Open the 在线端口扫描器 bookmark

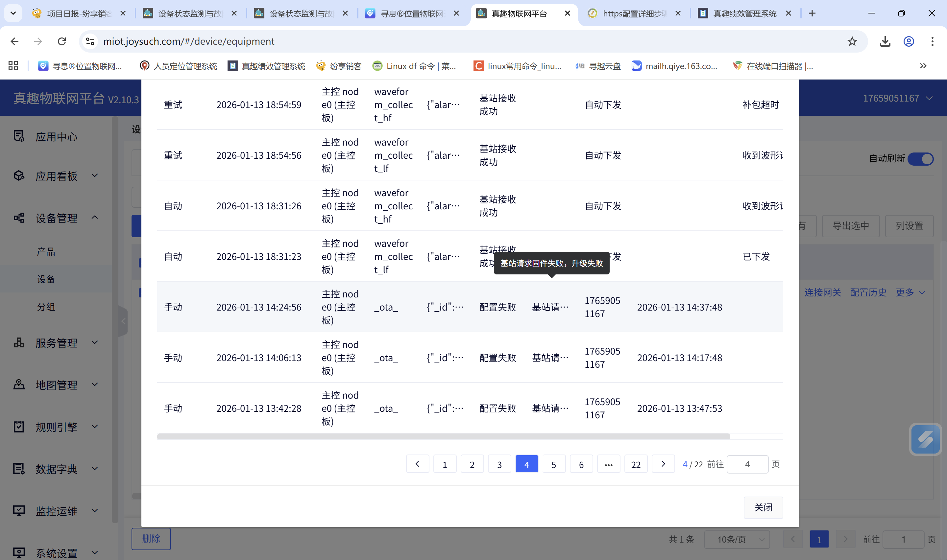click(773, 66)
